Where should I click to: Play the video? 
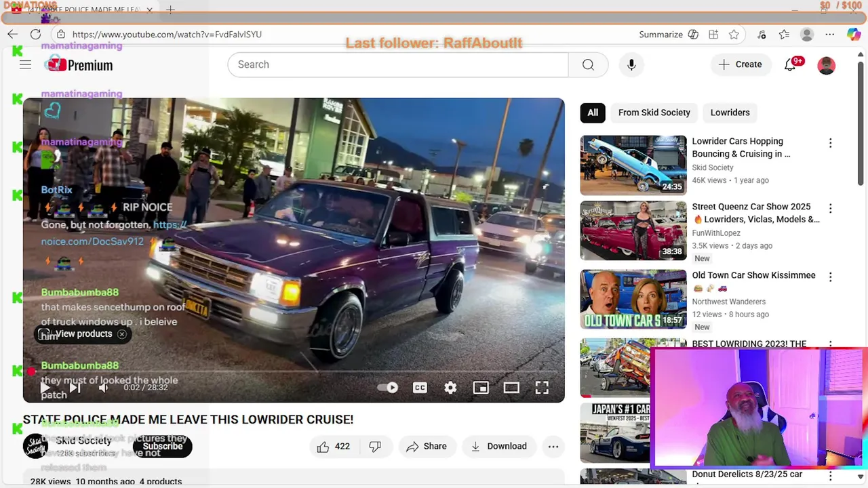(x=44, y=388)
